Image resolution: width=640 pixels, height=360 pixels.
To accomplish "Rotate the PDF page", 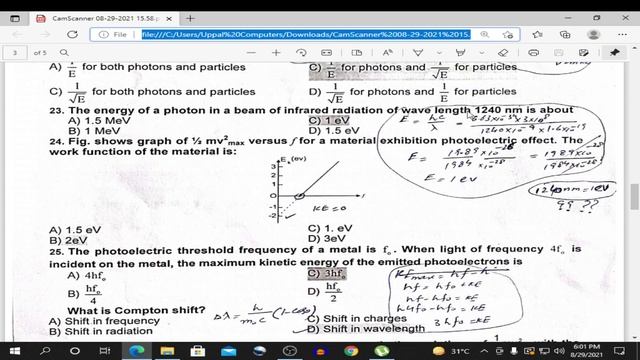I will point(301,53).
